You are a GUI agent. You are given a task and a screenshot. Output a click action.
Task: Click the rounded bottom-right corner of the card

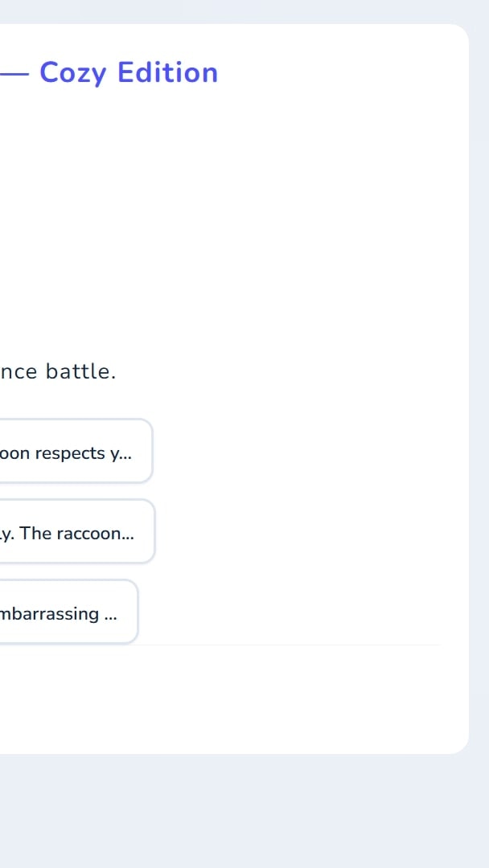click(459, 744)
